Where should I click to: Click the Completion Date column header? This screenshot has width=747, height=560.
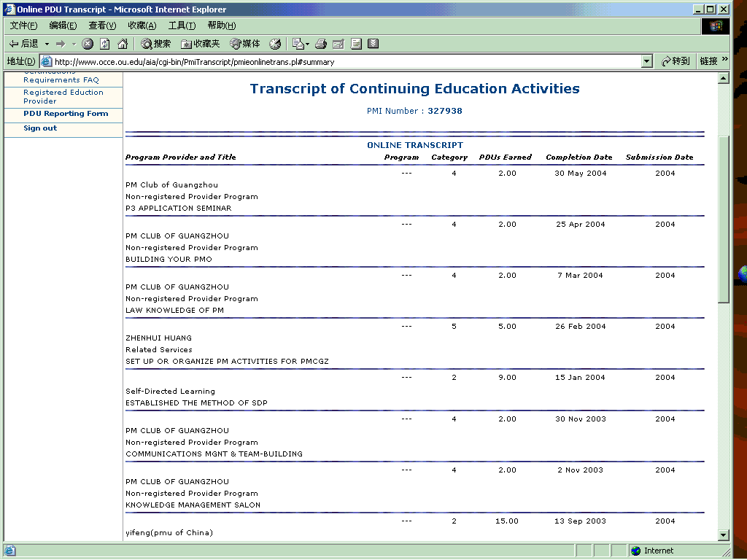coord(578,157)
